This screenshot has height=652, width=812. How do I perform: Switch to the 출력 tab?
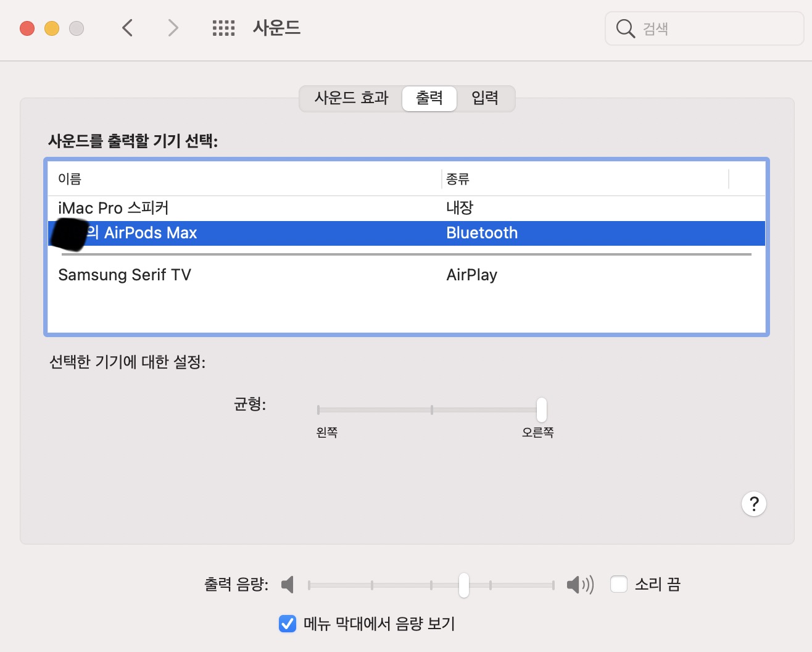[x=429, y=98]
